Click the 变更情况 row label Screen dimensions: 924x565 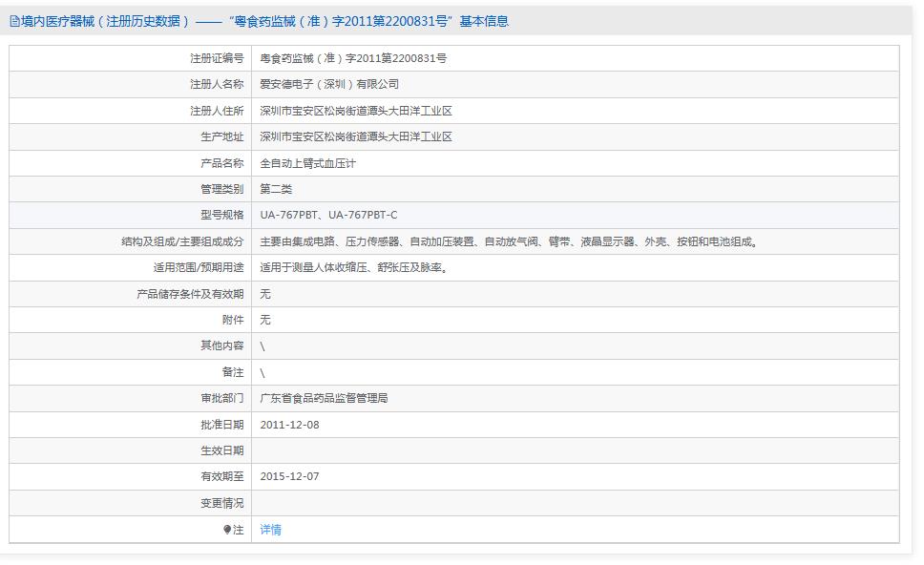click(221, 503)
